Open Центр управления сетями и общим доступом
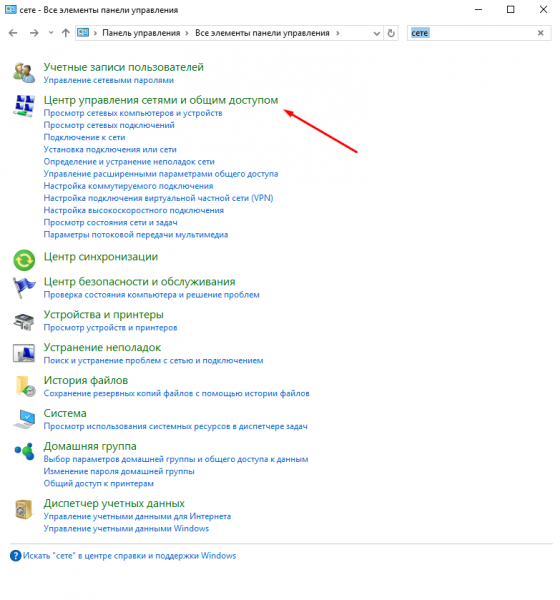The image size is (560, 600). tap(161, 100)
